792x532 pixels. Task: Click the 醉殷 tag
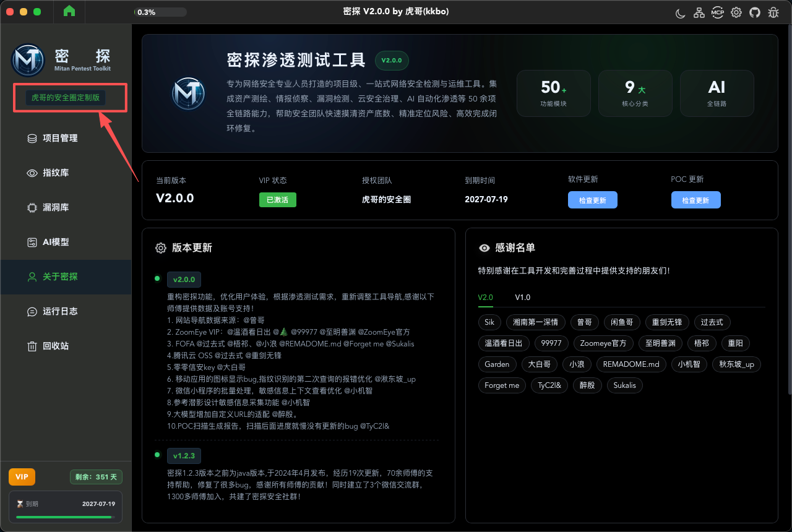(587, 385)
